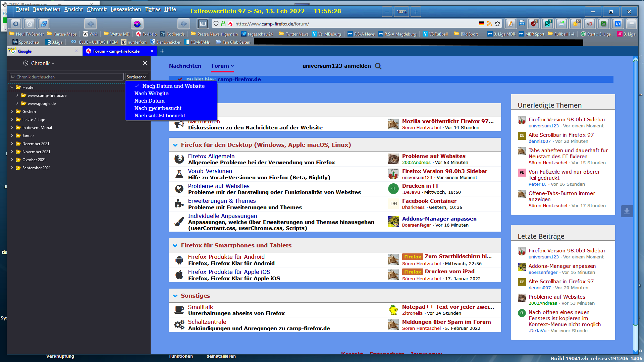Open the Lesezeichen menu
The width and height of the screenshot is (644, 362).
point(125,9)
